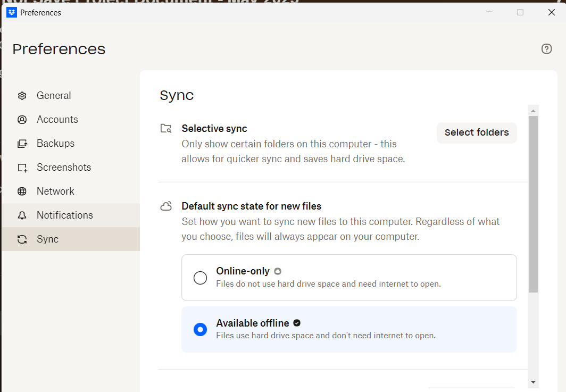This screenshot has height=392, width=566.
Task: Click the Online-only gray status badge
Action: coord(278,271)
